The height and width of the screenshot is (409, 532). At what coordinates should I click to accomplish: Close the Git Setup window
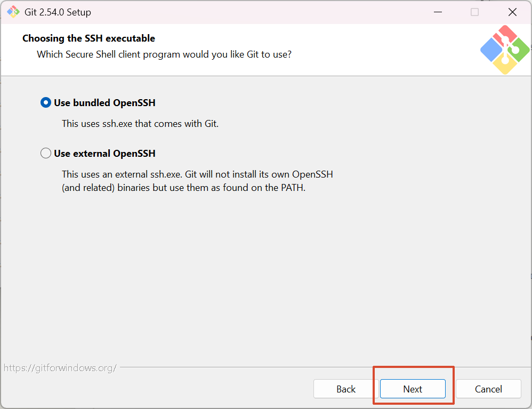click(512, 12)
